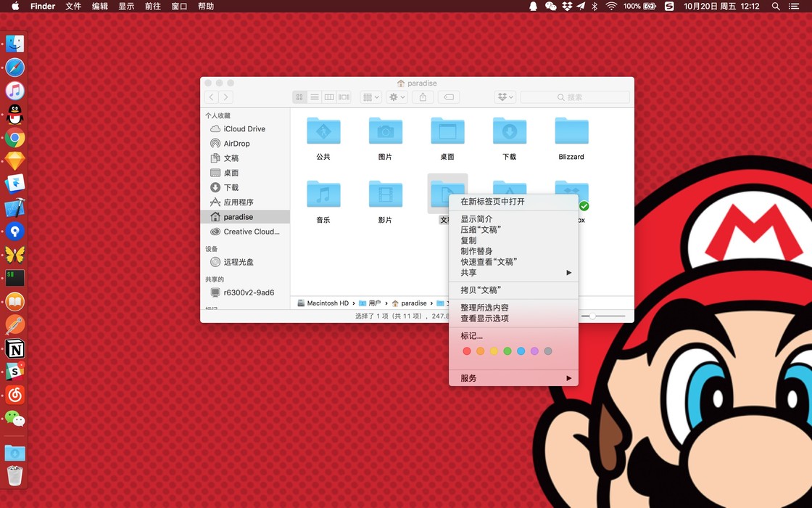Viewport: 812px width, 508px height.
Task: Click the Share toolbar button in Finder
Action: [x=423, y=97]
